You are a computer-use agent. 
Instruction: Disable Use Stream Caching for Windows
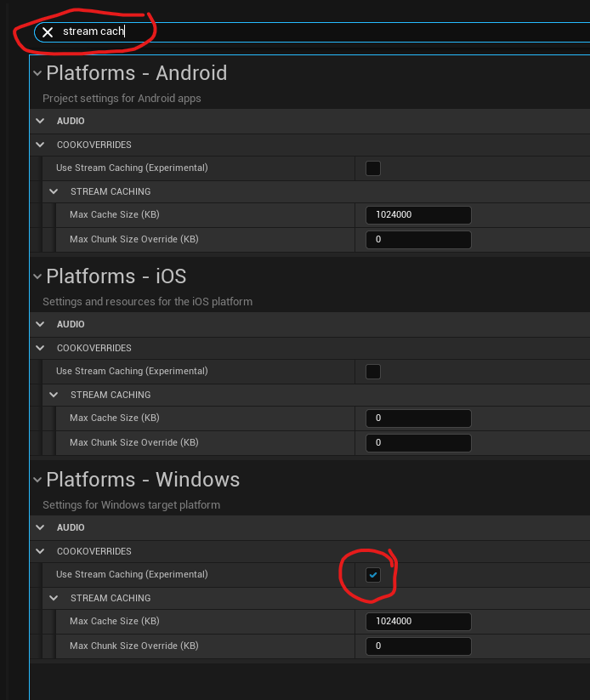pyautogui.click(x=373, y=575)
